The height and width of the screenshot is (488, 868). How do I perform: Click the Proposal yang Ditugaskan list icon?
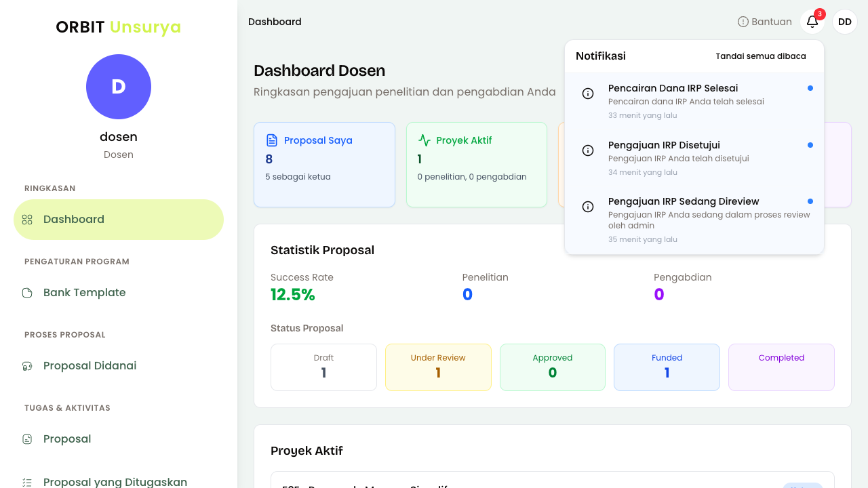coord(27,483)
